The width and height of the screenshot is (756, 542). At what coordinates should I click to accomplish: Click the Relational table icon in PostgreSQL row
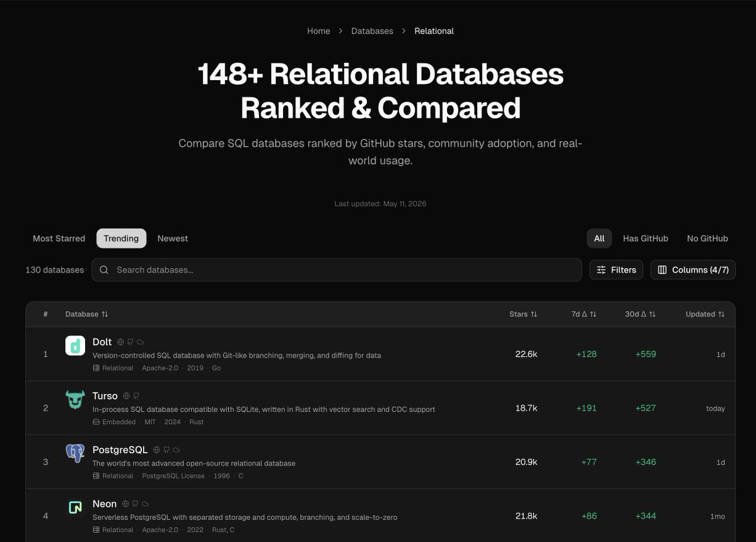(96, 476)
